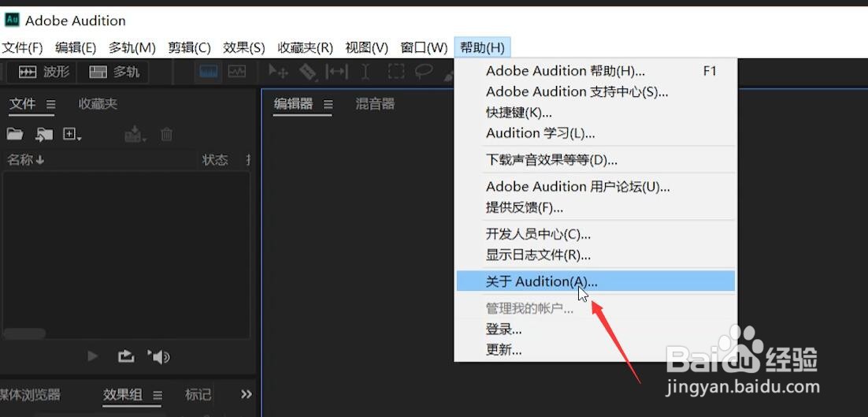The width and height of the screenshot is (868, 417).
Task: Choose 更新 from Help menu
Action: tap(595, 350)
